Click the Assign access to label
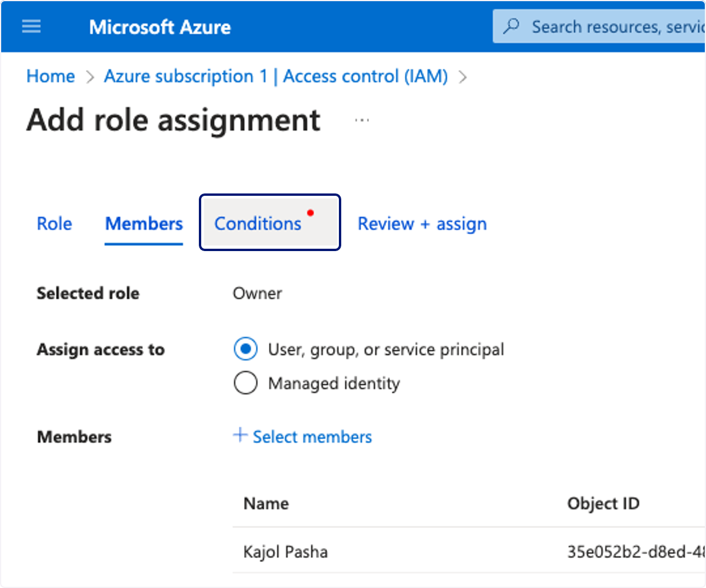The width and height of the screenshot is (706, 588). 101,349
